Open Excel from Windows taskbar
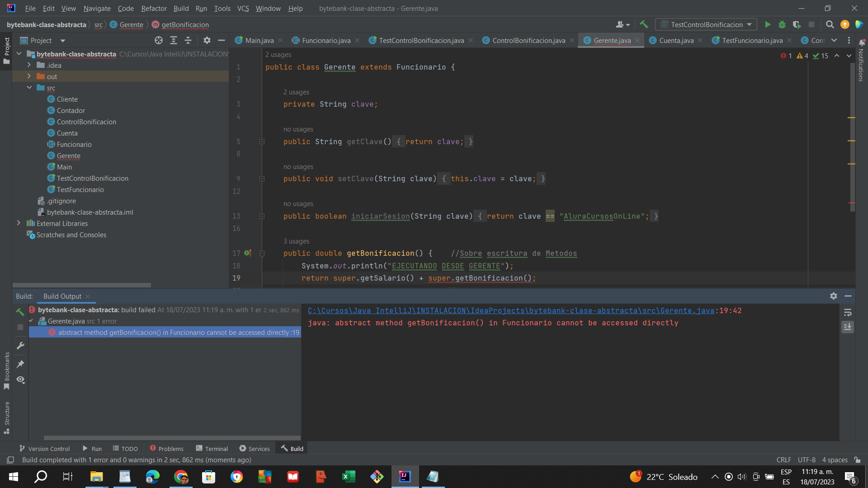Viewport: 868px width, 488px height. pos(349,476)
